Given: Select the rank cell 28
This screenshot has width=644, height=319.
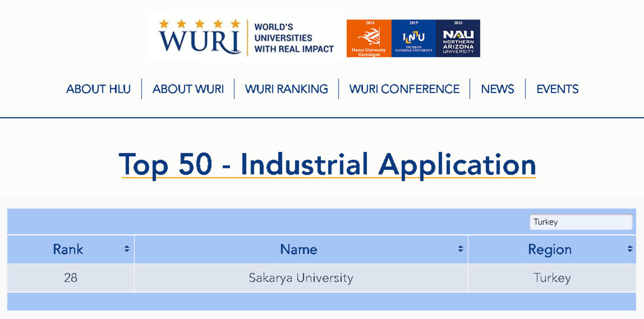Looking at the screenshot, I should (71, 278).
